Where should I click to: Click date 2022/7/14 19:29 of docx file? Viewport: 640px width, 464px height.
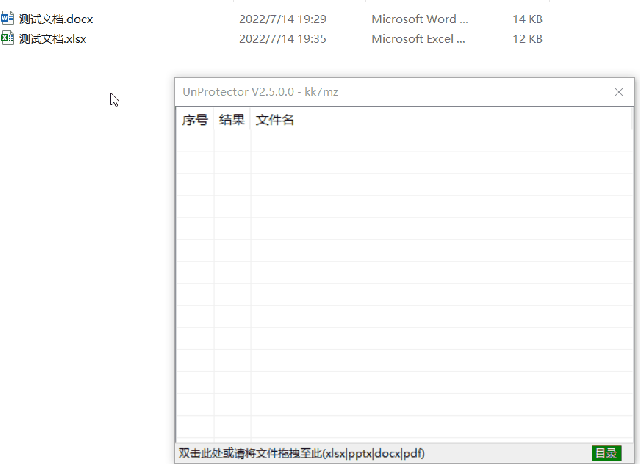point(283,19)
